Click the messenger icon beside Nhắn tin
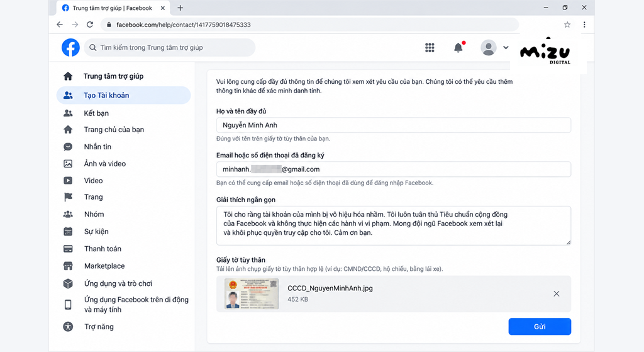 point(68,147)
